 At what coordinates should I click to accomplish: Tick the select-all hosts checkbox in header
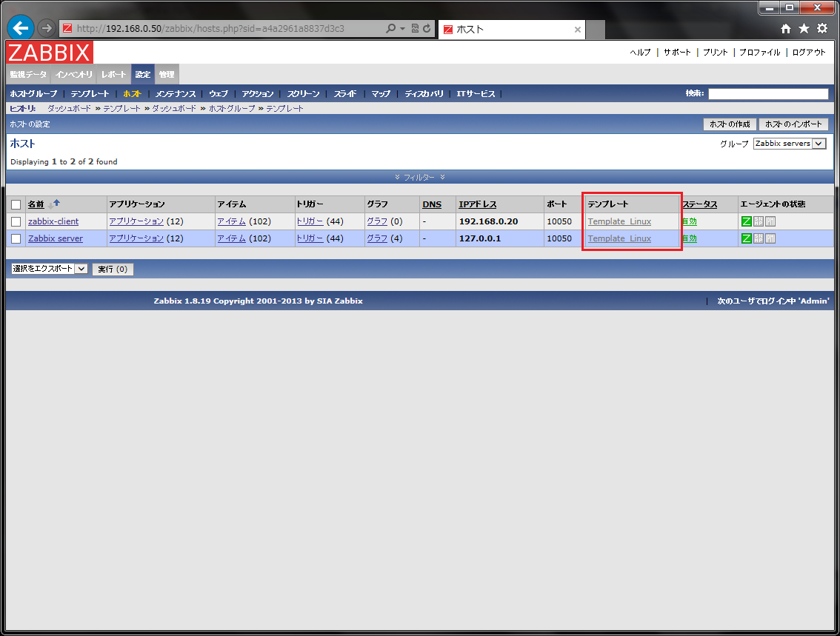(x=16, y=204)
